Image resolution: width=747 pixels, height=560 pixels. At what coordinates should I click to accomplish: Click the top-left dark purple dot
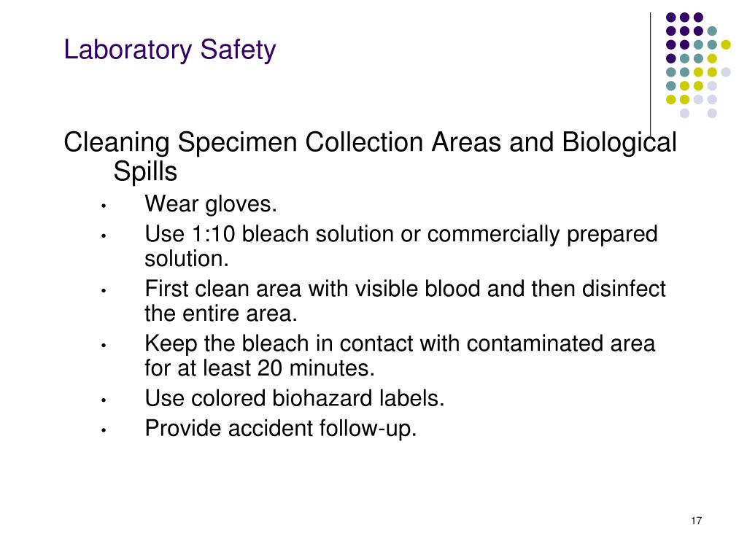point(671,17)
